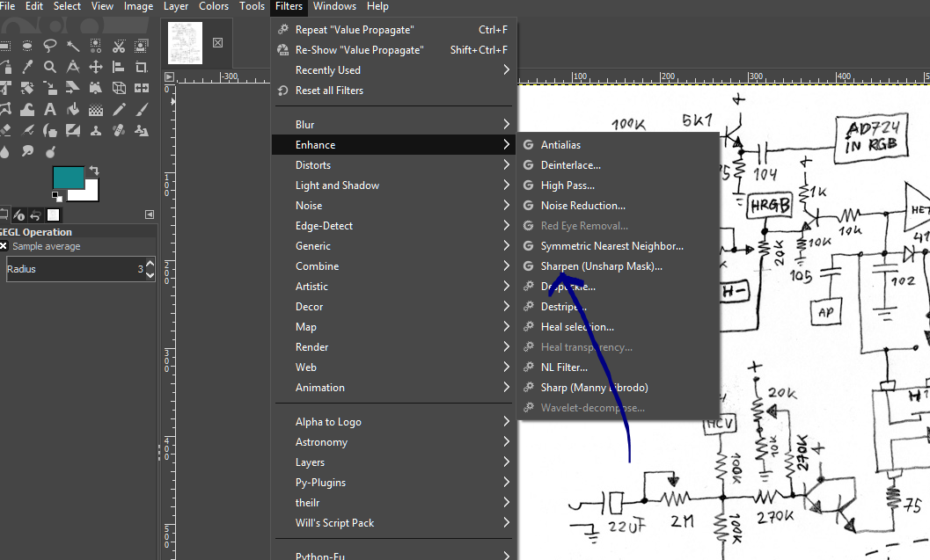Open the Colors menu

[x=214, y=6]
